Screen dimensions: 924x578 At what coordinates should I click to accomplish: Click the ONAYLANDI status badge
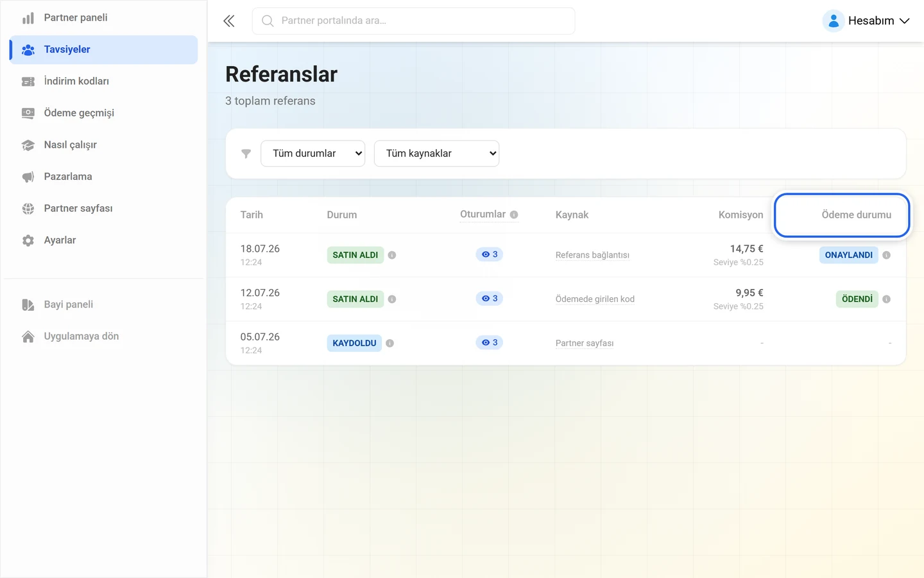[x=849, y=255]
